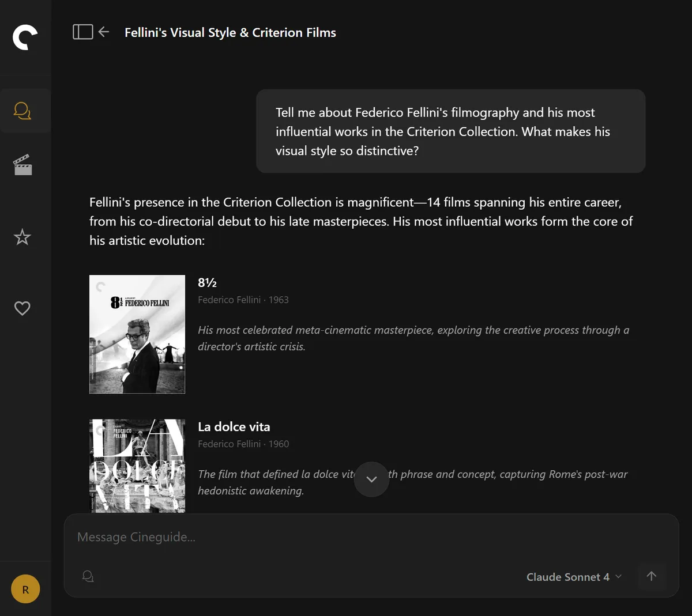Open the starred items with the star icon
This screenshot has width=692, height=616.
pos(22,237)
